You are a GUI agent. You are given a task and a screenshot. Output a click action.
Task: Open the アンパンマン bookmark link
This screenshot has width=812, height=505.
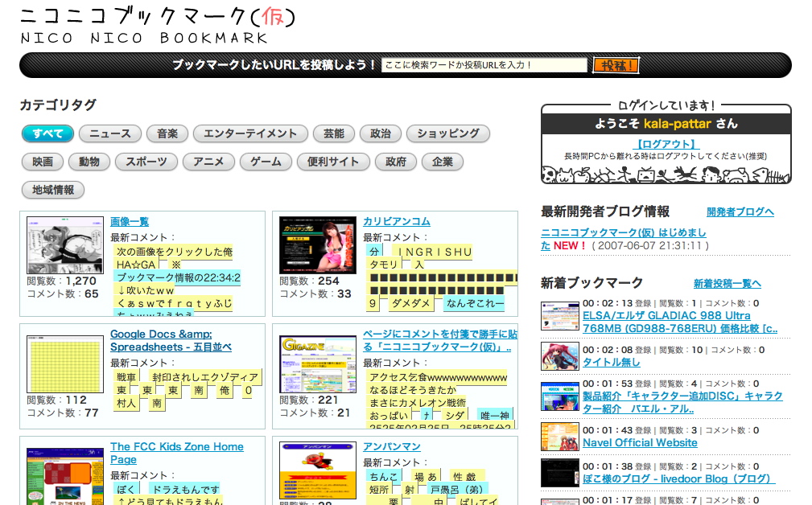coord(392,446)
